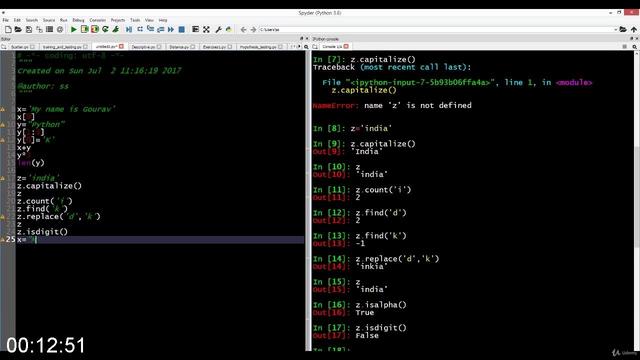The width and height of the screenshot is (640, 360).
Task: Click the Debug file icon
Action: point(129,29)
